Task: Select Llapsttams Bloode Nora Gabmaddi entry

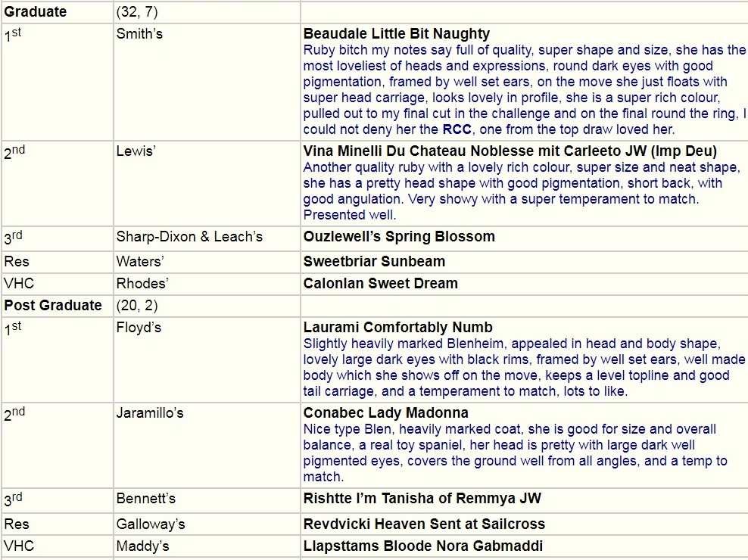Action: 422,546
